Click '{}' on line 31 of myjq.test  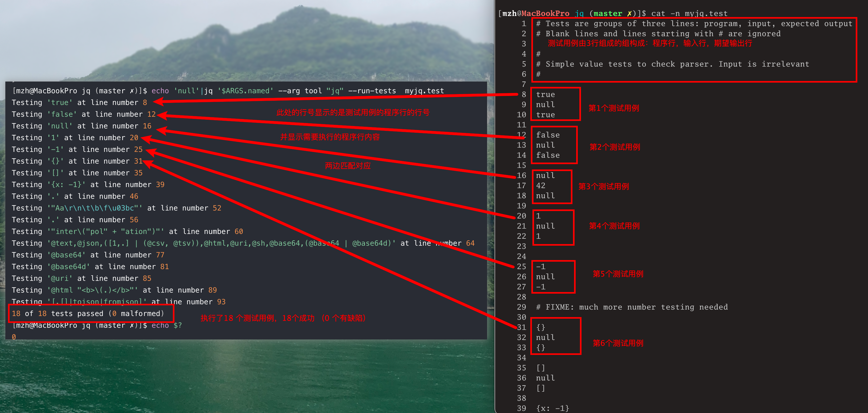(540, 327)
